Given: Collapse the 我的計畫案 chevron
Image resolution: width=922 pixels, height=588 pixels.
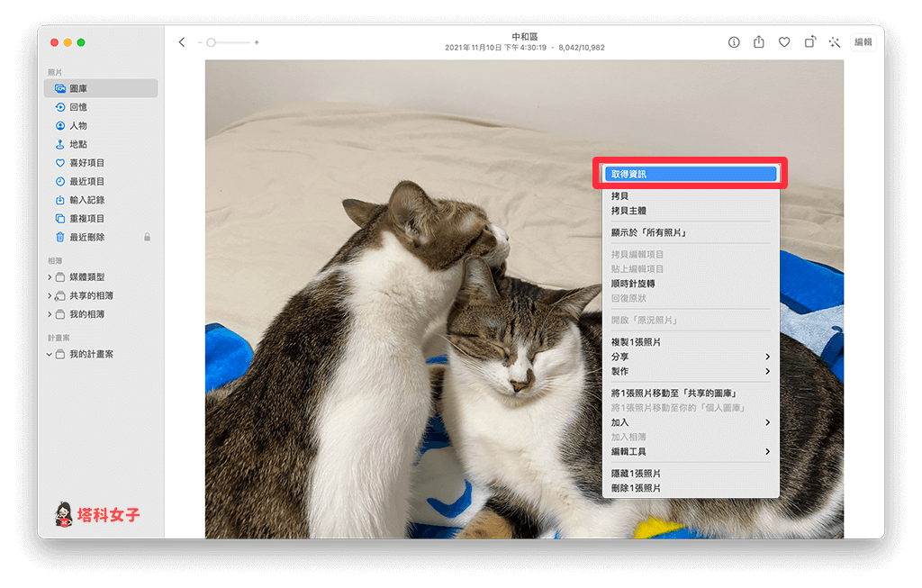Looking at the screenshot, I should [x=50, y=355].
